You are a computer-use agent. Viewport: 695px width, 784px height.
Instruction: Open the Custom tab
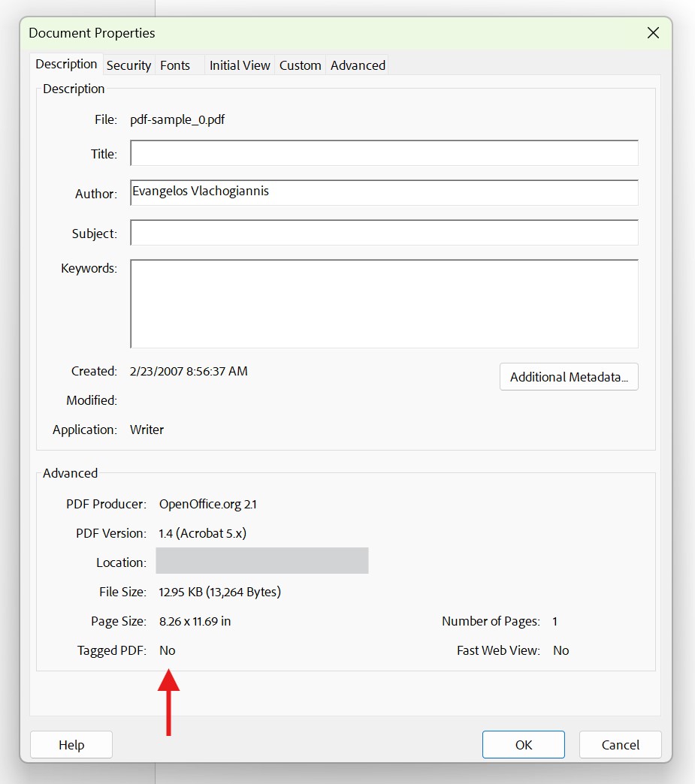tap(300, 65)
